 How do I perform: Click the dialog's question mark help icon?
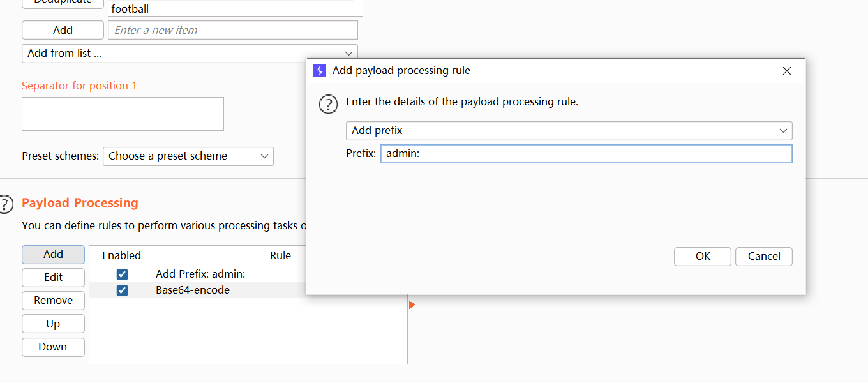tap(328, 104)
